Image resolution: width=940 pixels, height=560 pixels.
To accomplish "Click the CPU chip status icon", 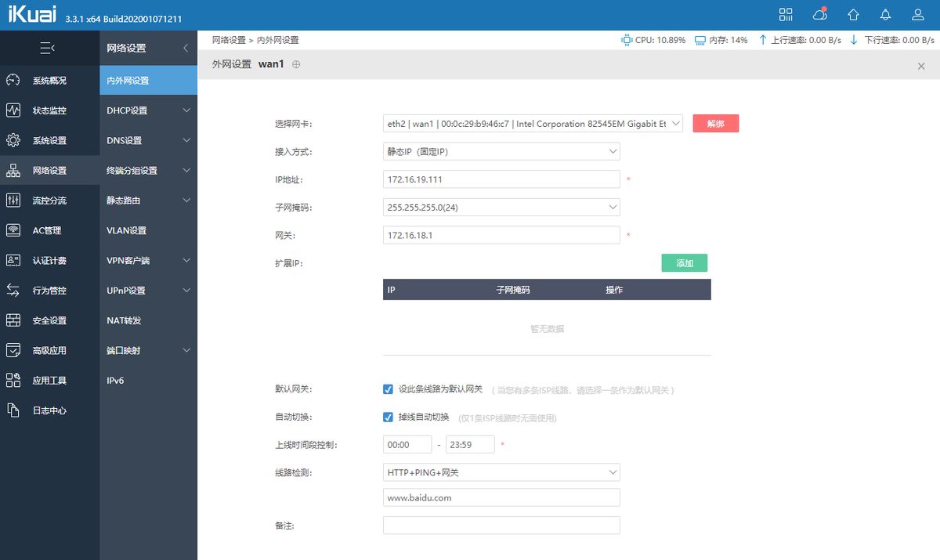I will coord(627,40).
